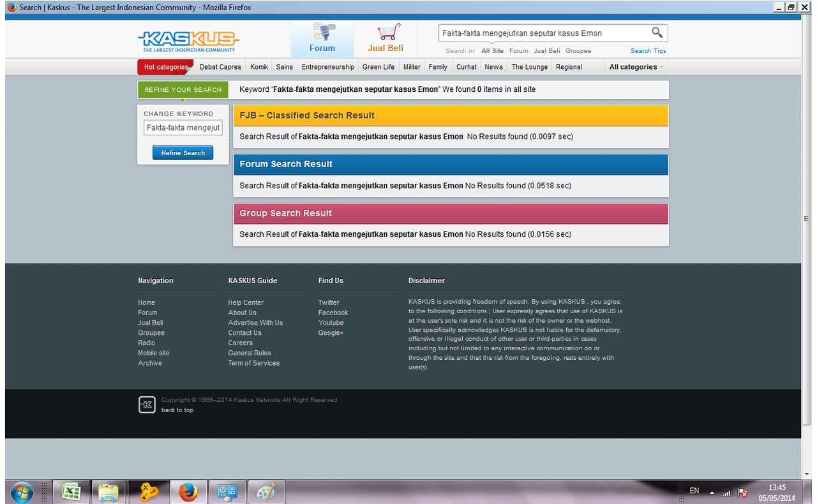Set search scope to Groupee
The width and height of the screenshot is (817, 504).
pos(578,51)
